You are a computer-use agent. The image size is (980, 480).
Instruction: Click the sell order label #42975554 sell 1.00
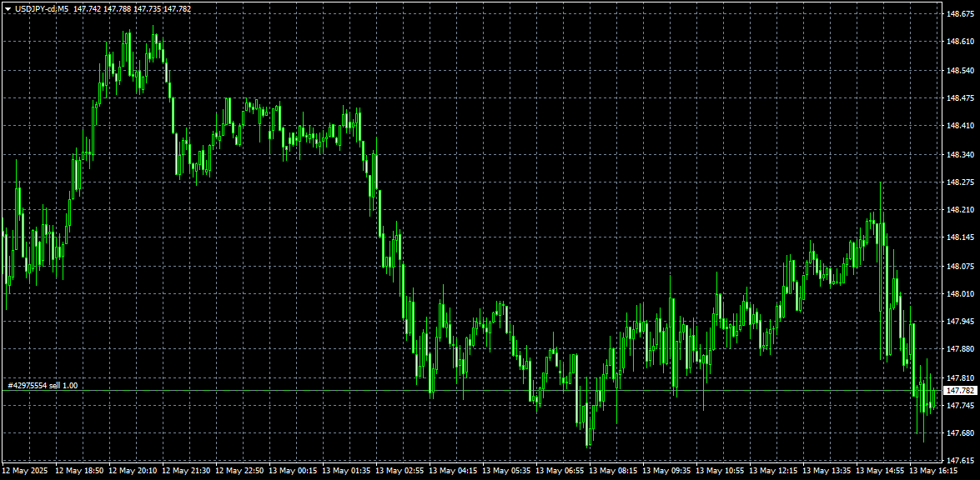tap(43, 386)
